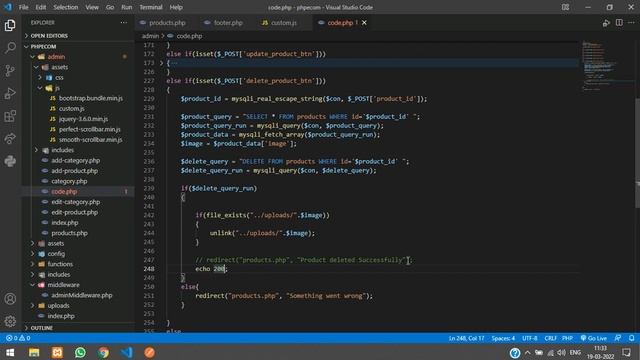Click the code minimap

[606, 65]
